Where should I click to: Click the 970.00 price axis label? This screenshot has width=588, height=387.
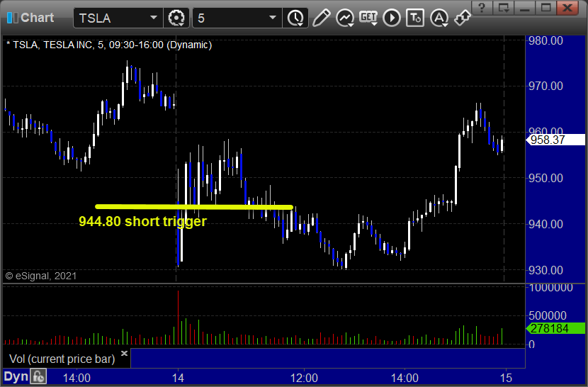(x=545, y=86)
